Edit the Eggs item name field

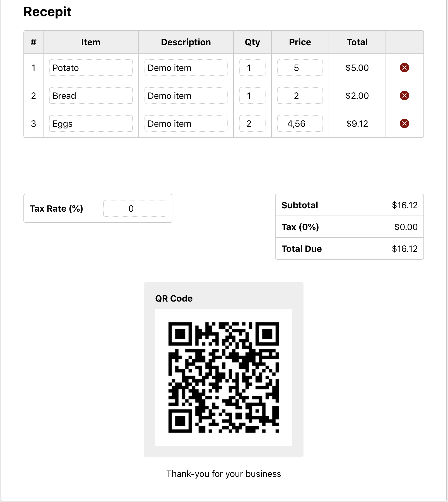91,123
